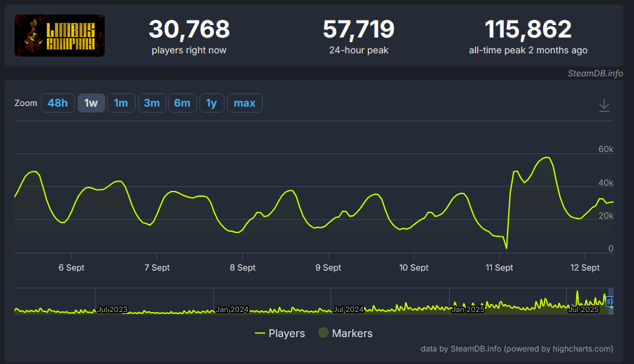
Task: Click Jul 2025 in the navigator timeline
Action: tap(583, 309)
